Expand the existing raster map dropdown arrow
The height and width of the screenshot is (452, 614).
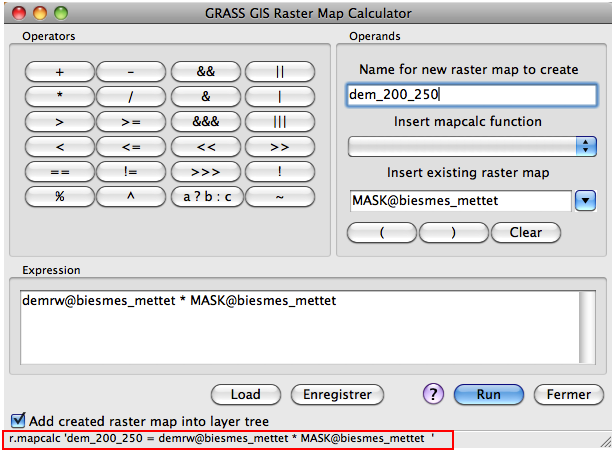coord(585,201)
